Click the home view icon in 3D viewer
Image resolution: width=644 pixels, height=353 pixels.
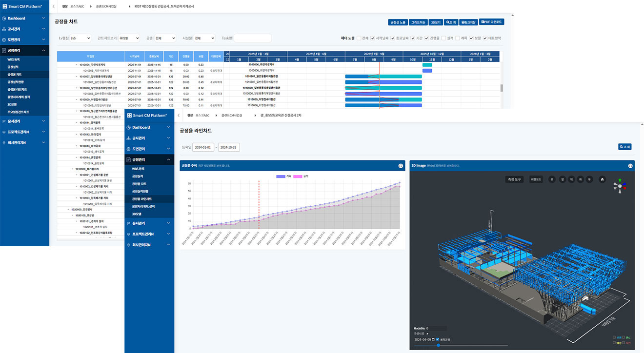[603, 179]
